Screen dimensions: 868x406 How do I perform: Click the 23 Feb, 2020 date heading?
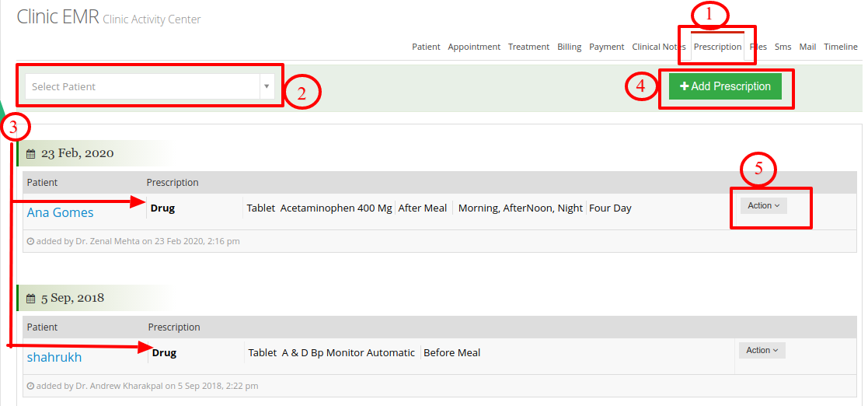tap(78, 153)
